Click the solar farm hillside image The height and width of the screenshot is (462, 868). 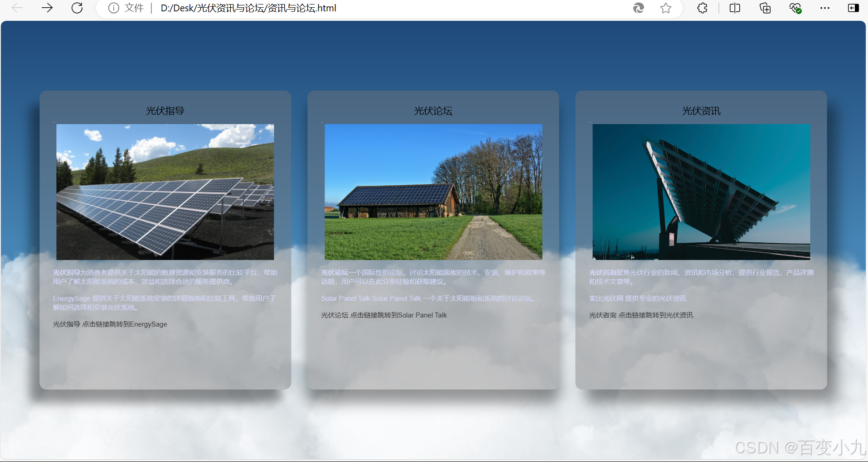tap(165, 192)
